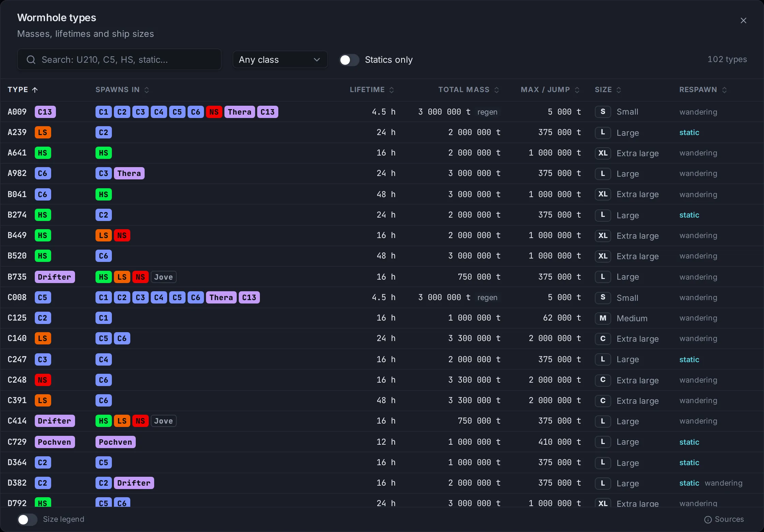Viewport: 764px width, 532px height.
Task: Select the C125 type name
Action: [x=17, y=318]
